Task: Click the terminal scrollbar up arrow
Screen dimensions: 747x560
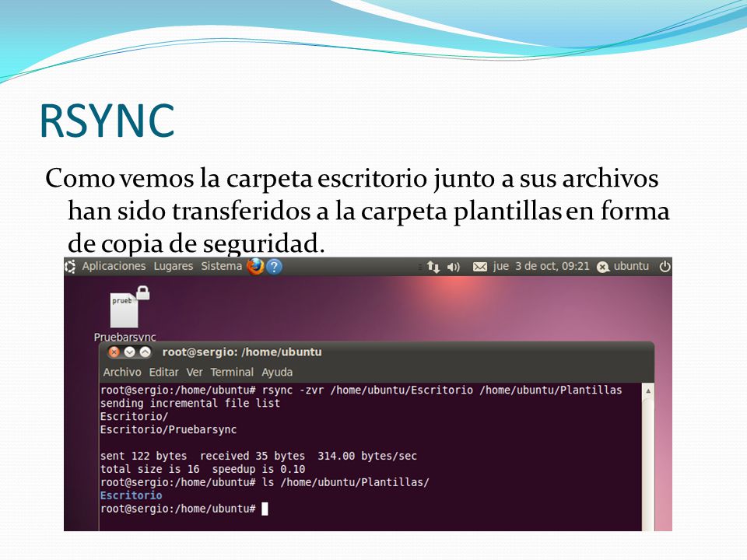Action: click(648, 391)
